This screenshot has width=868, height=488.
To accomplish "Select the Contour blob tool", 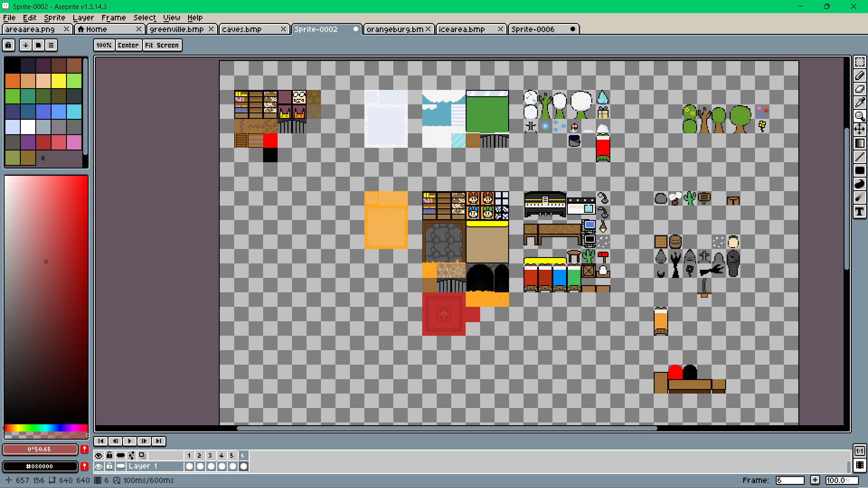I will (x=859, y=184).
